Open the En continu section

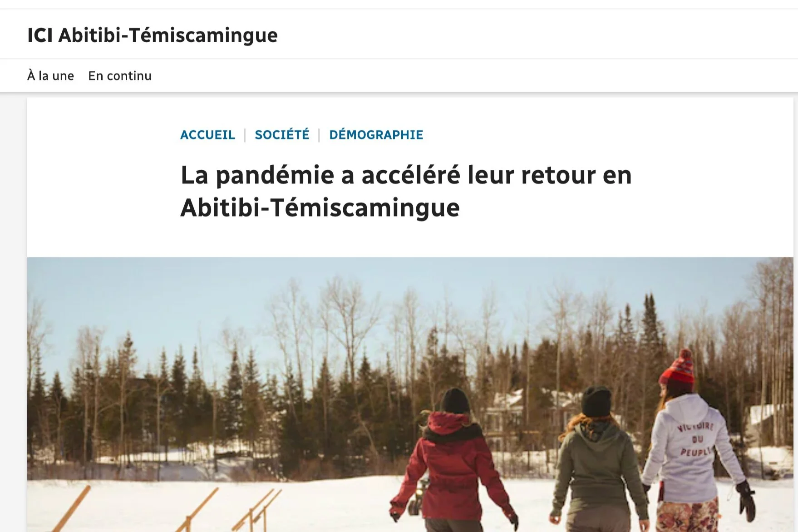(120, 75)
